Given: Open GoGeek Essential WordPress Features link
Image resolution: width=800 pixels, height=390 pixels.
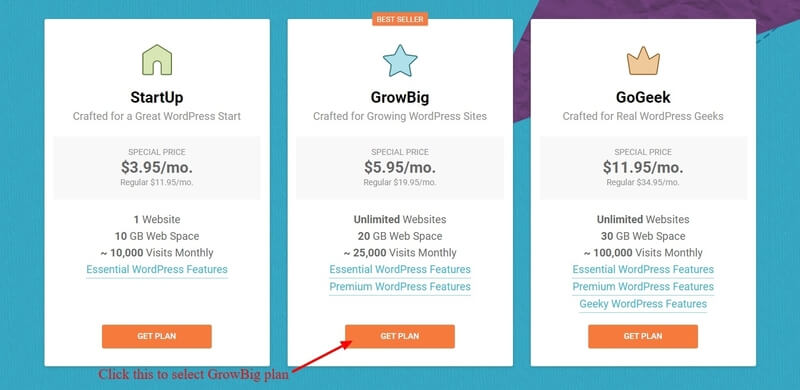Looking at the screenshot, I should coord(643,270).
